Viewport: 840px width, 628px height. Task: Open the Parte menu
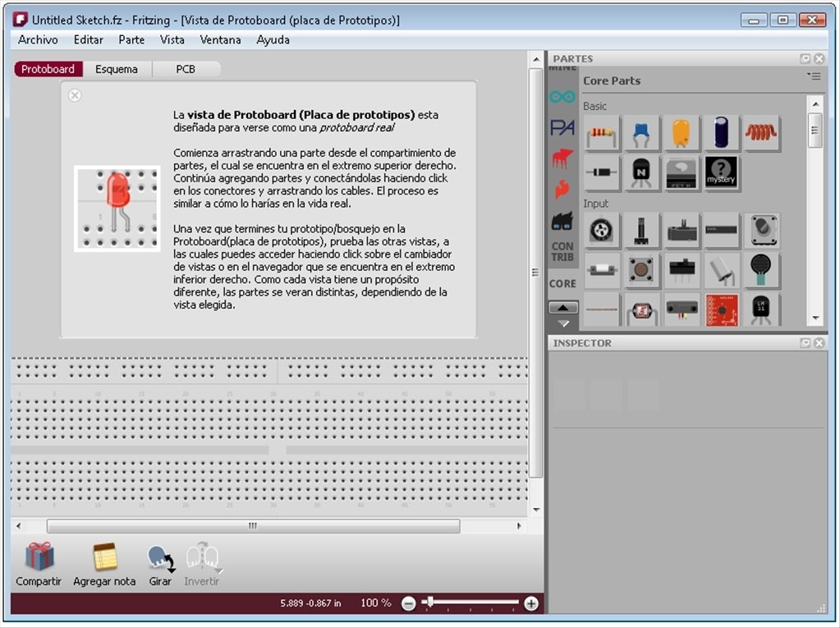(131, 39)
